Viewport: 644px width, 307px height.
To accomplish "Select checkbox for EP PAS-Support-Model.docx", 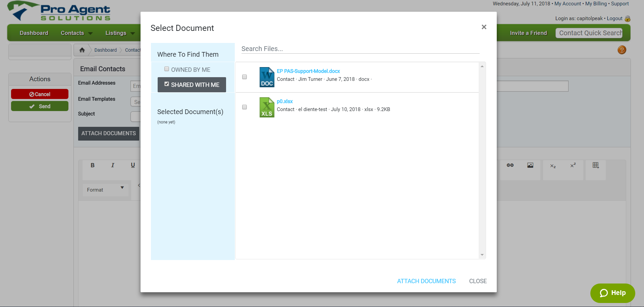I will click(x=245, y=77).
